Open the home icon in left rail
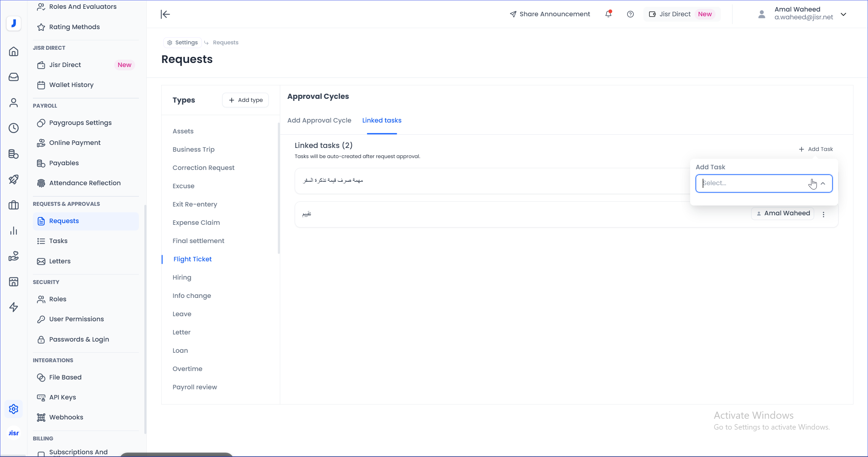The height and width of the screenshot is (457, 868). tap(14, 51)
